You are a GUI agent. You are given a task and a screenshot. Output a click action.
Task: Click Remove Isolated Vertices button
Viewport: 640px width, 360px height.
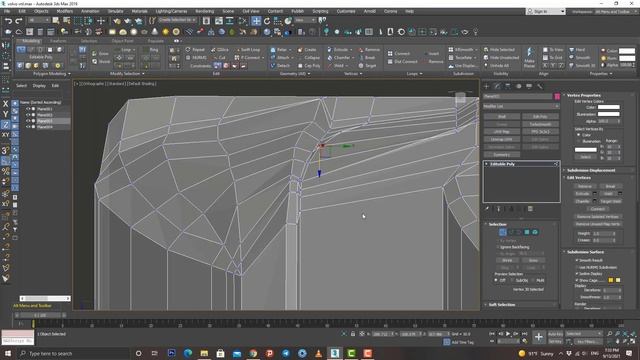[x=598, y=216]
